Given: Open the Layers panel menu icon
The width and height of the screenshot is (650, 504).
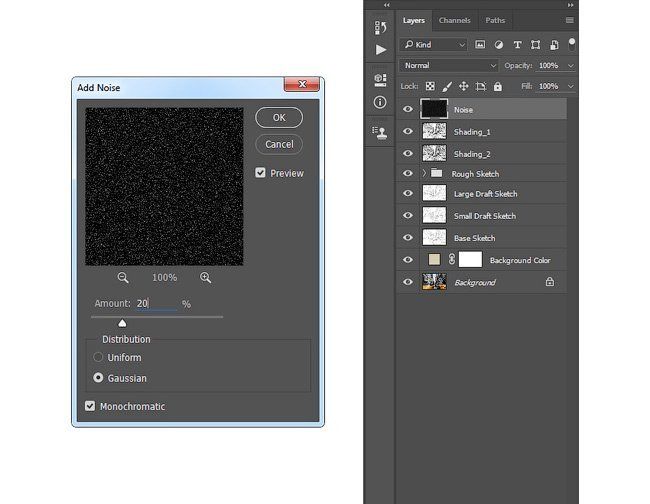Looking at the screenshot, I should coord(570,20).
